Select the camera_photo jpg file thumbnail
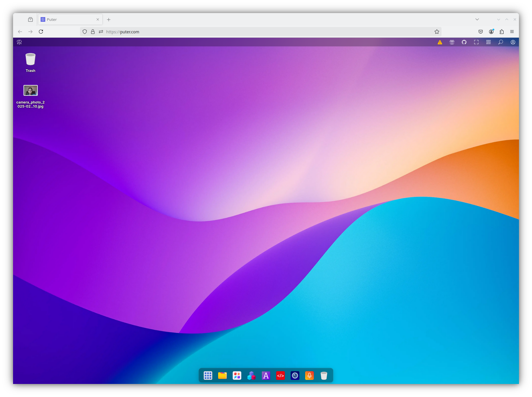This screenshot has height=397, width=532. tap(30, 90)
